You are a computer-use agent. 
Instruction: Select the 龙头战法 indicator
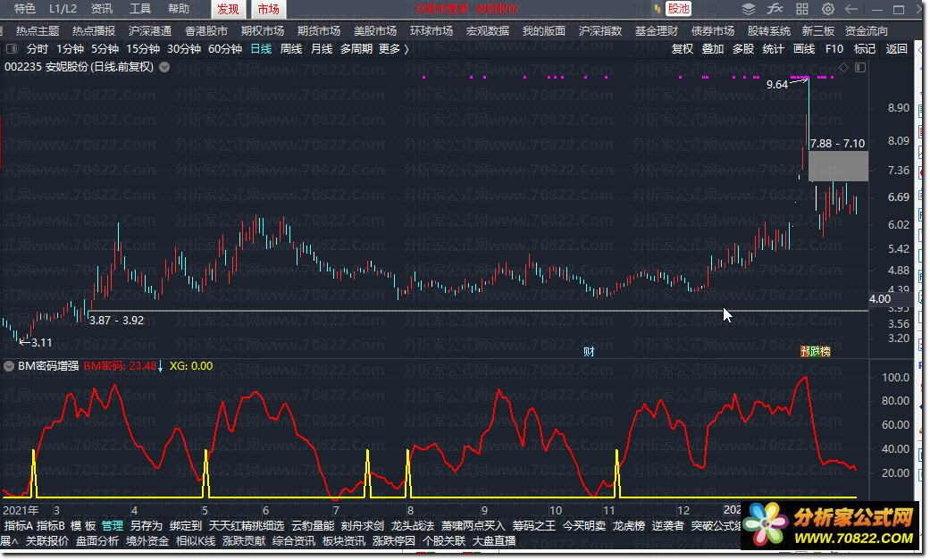[x=413, y=525]
